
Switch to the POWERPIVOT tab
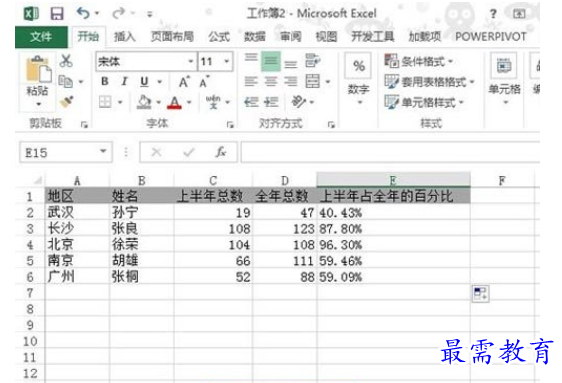(x=491, y=37)
